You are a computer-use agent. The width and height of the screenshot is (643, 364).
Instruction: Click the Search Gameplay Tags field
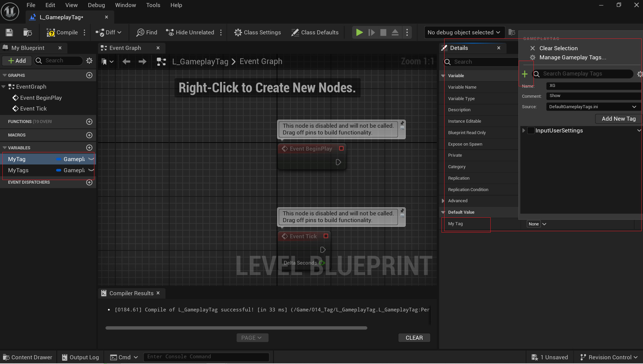coord(583,74)
